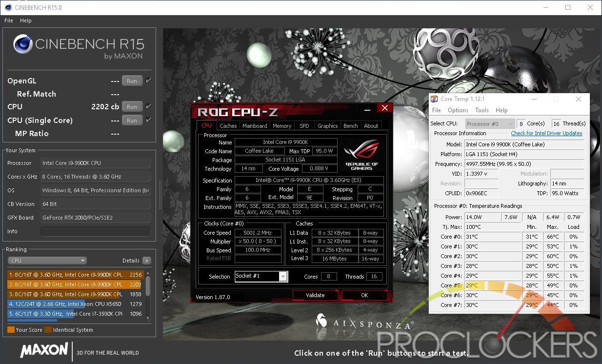Click the Cinebench app icon in title bar

point(8,7)
